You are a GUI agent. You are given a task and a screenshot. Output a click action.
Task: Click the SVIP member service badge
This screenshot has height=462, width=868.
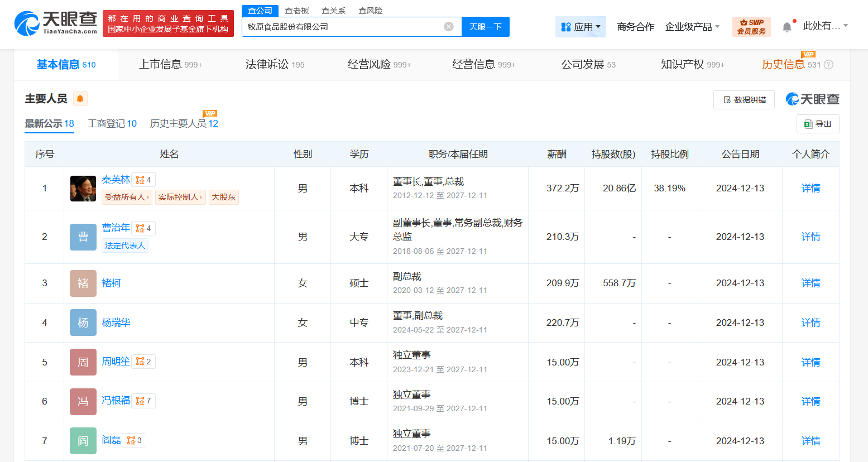[x=751, y=27]
